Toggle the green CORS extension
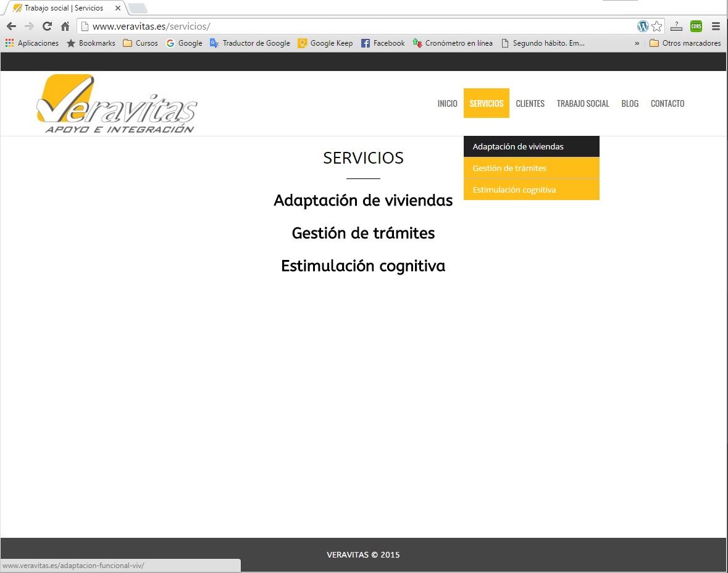 pos(696,27)
